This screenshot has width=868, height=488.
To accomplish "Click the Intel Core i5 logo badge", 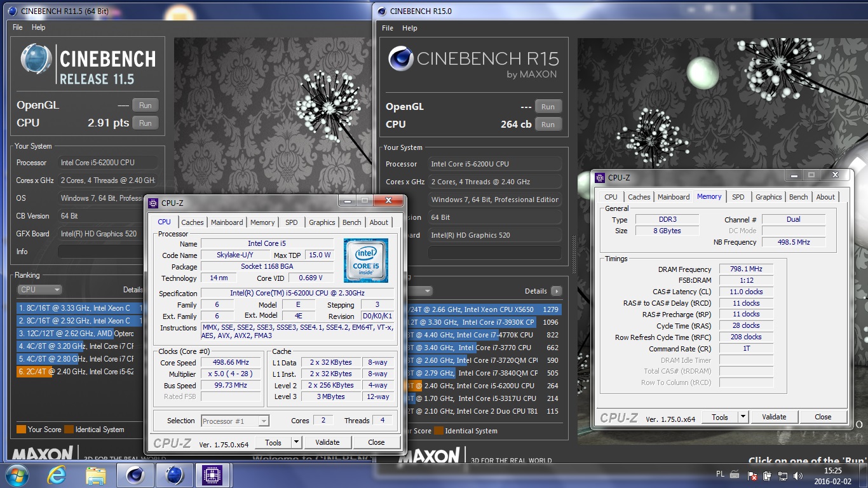I will tap(366, 261).
